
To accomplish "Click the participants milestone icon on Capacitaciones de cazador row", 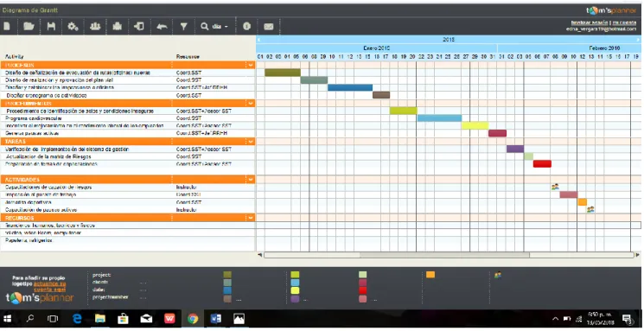I will tap(555, 187).
